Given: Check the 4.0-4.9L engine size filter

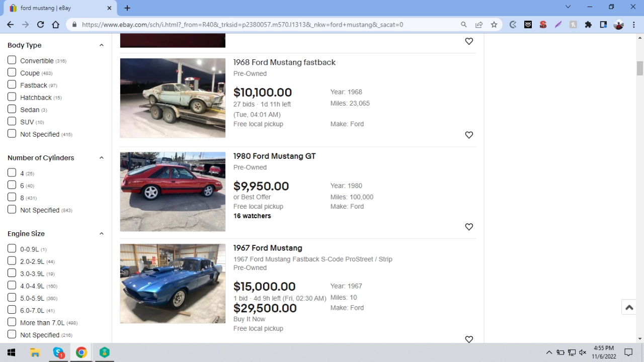Looking at the screenshot, I should (12, 285).
